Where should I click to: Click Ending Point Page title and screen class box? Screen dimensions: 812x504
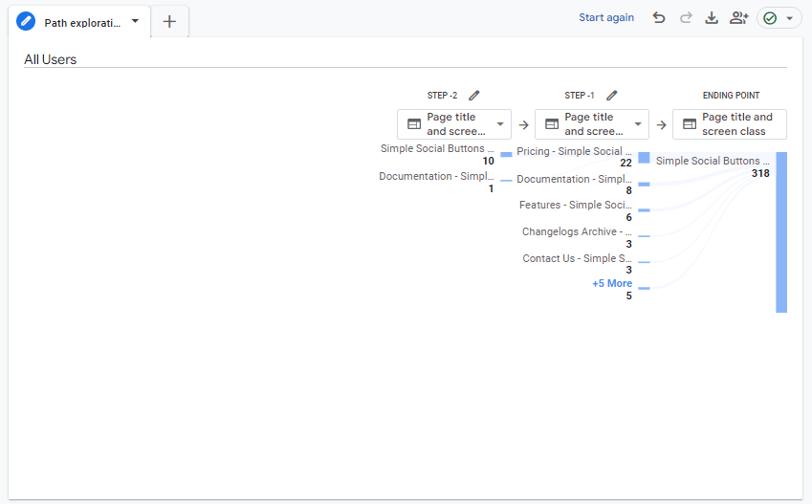pyautogui.click(x=730, y=124)
